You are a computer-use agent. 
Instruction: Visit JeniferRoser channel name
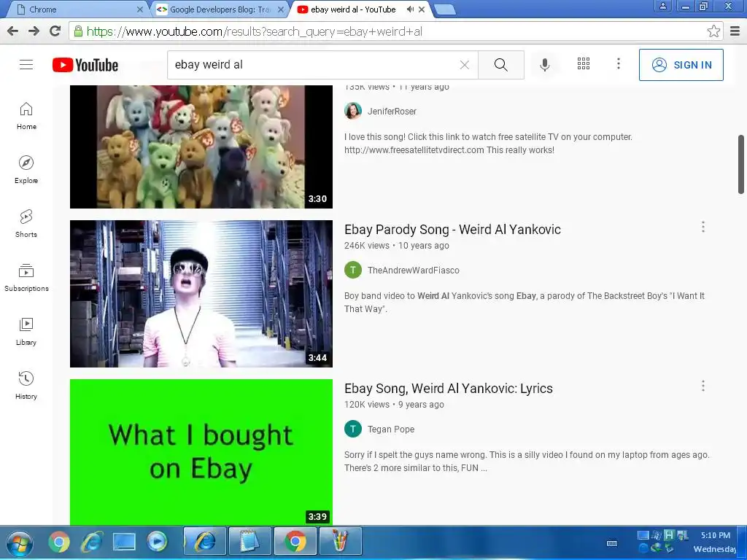click(x=392, y=112)
